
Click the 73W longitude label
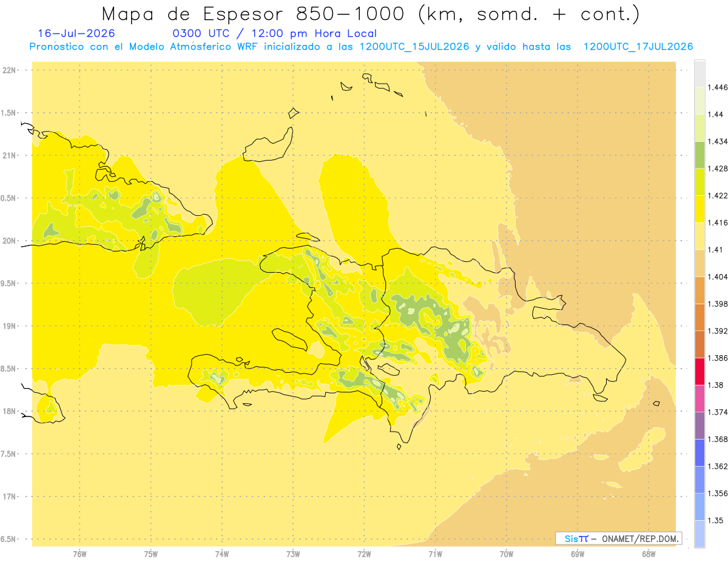pos(293,554)
